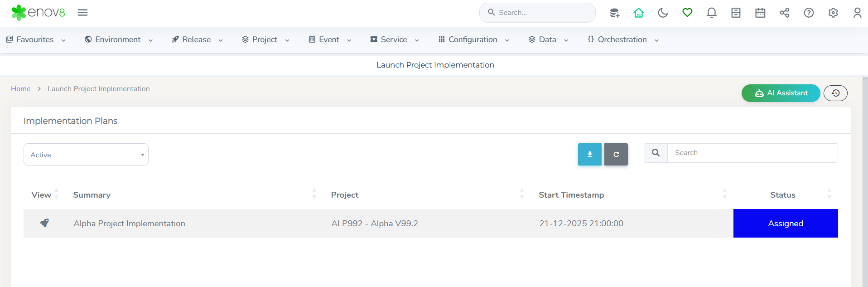Open the Configuration menu
The height and width of the screenshot is (287, 868).
pyautogui.click(x=473, y=40)
